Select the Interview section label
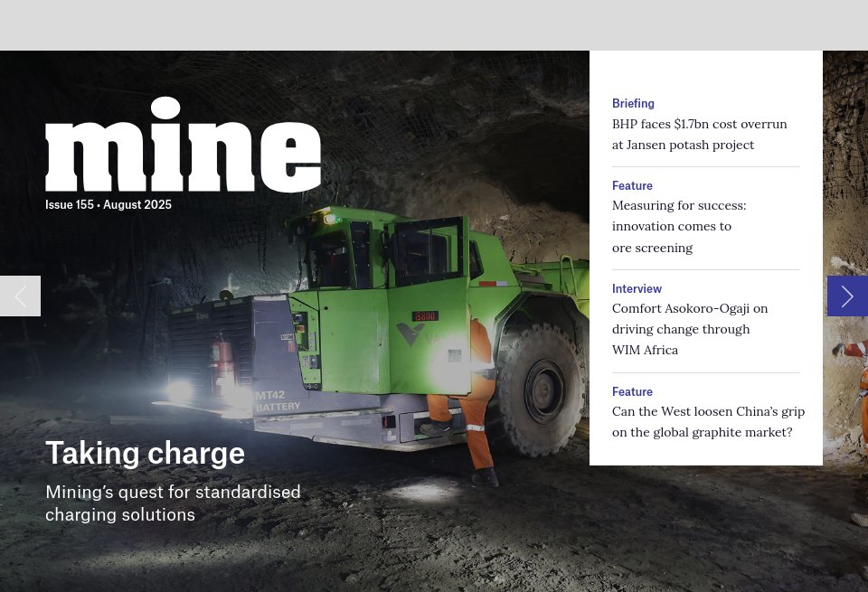 [637, 288]
